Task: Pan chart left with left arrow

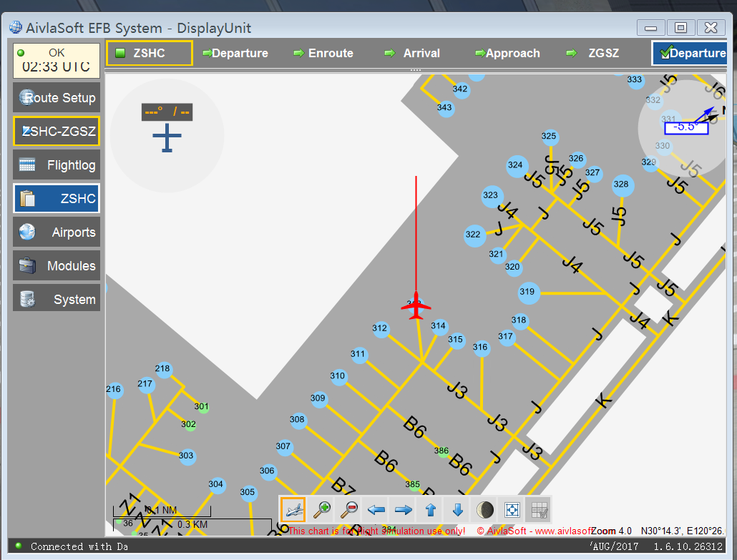Action: tap(376, 510)
